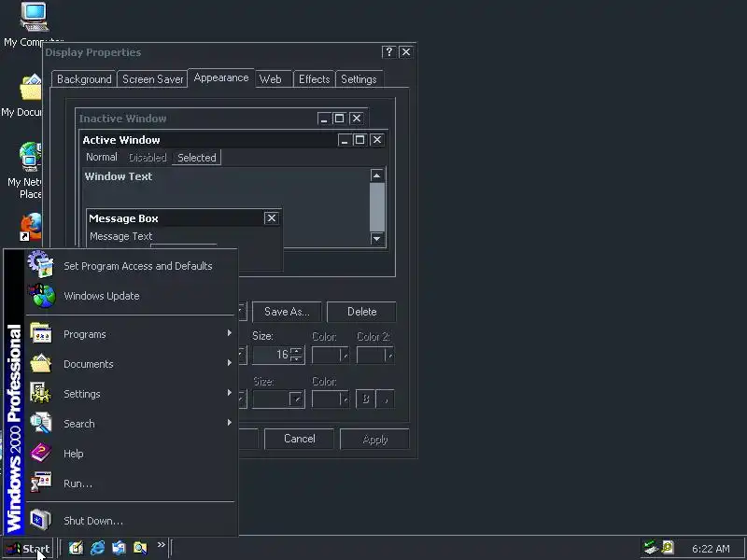Open the Search submenu

tap(131, 424)
